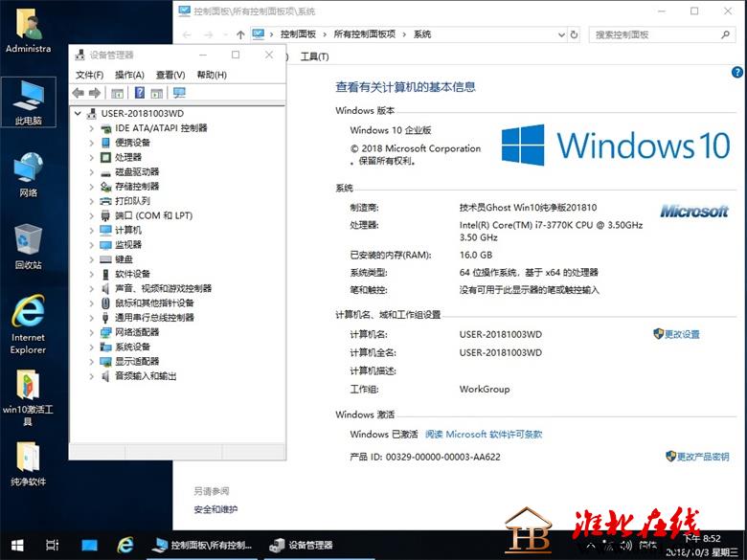Image resolution: width=747 pixels, height=560 pixels.
Task: Select the 网络适配器 device category icon
Action: tap(105, 332)
